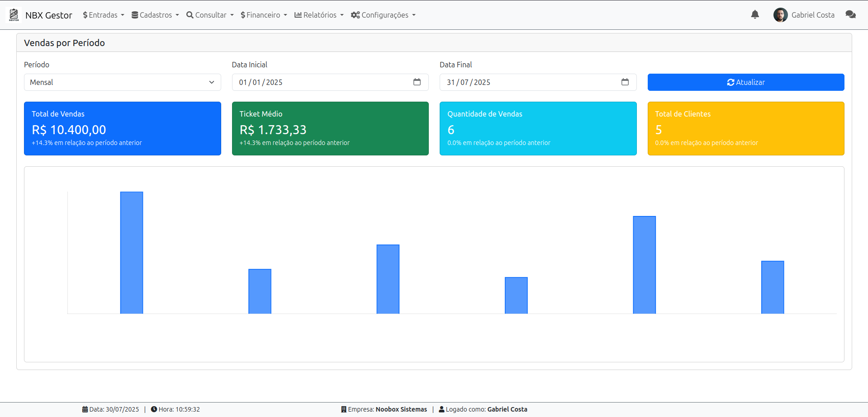Open the Entradas dropdown menu

104,15
